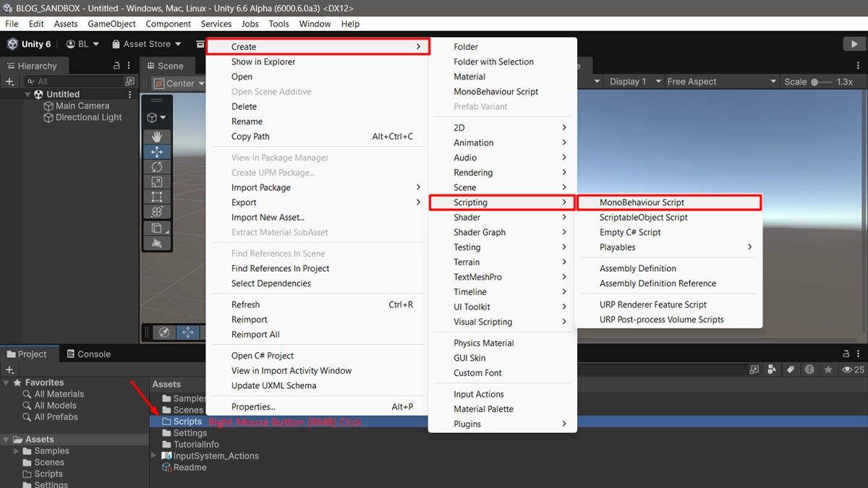
Task: Open the GameObject menu
Action: click(x=111, y=24)
